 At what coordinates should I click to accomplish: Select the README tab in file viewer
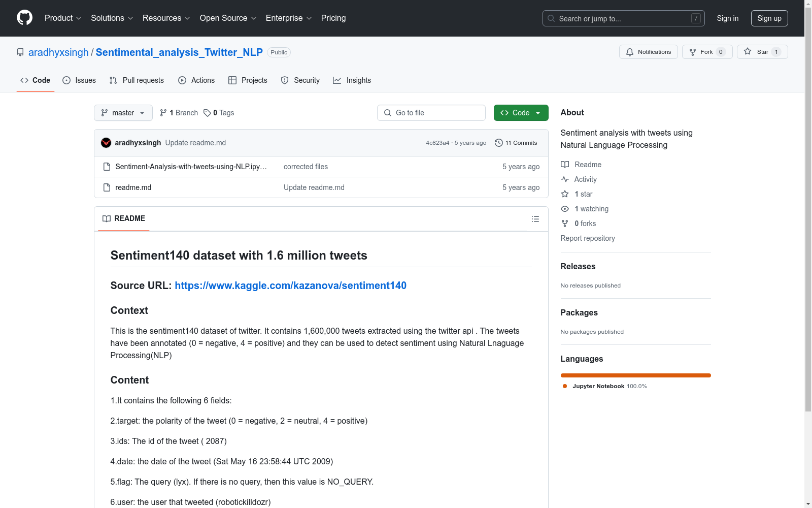click(124, 218)
